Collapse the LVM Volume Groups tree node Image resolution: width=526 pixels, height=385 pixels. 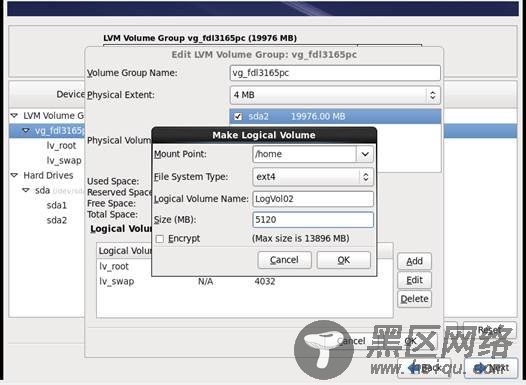(x=14, y=116)
